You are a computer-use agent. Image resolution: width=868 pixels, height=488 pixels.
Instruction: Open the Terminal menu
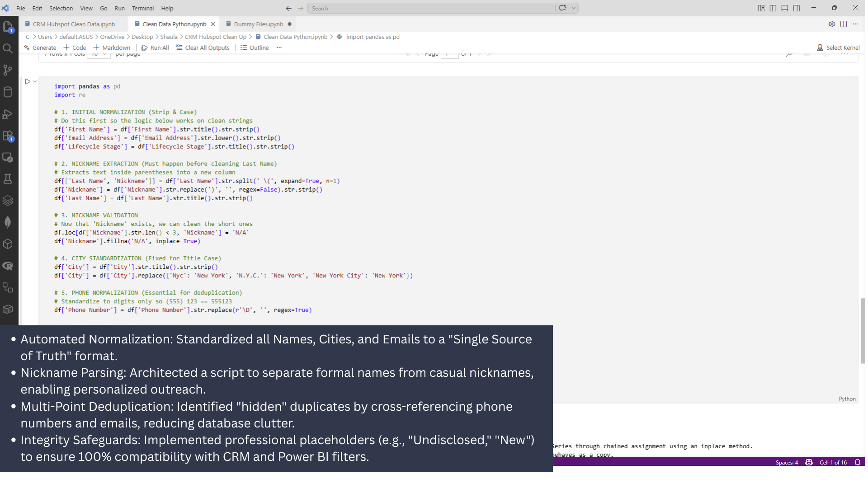pos(142,8)
